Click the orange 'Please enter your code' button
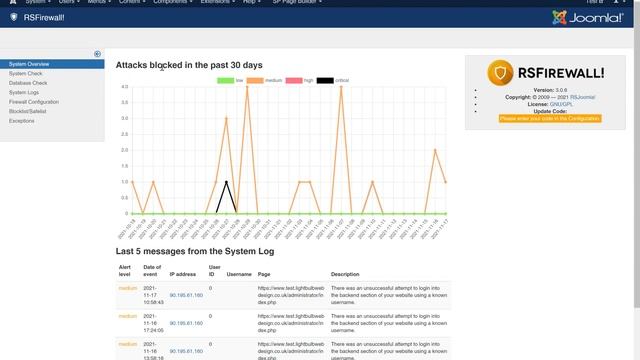Viewport: 640px width, 360px height. click(x=550, y=118)
